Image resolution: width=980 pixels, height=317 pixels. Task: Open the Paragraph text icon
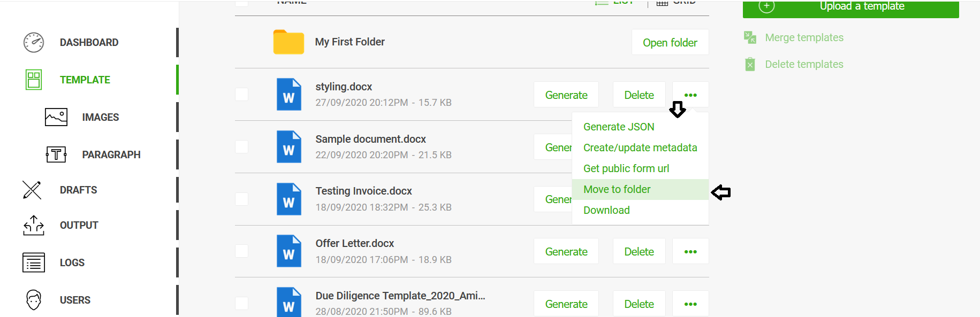(56, 154)
